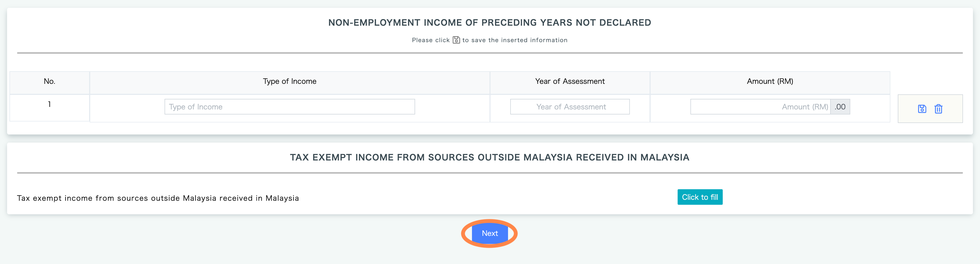
Task: Save row 1 with the floppy disk icon
Action: click(x=922, y=109)
